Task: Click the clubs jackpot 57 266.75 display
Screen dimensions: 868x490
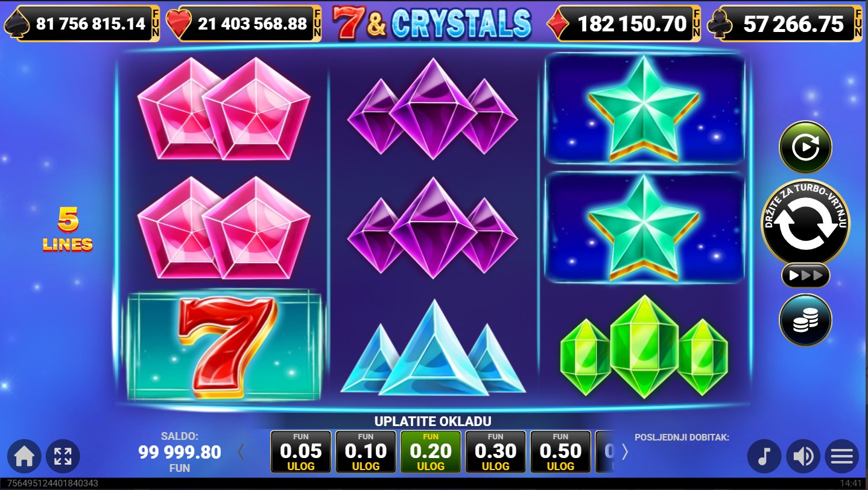Action: 785,24
